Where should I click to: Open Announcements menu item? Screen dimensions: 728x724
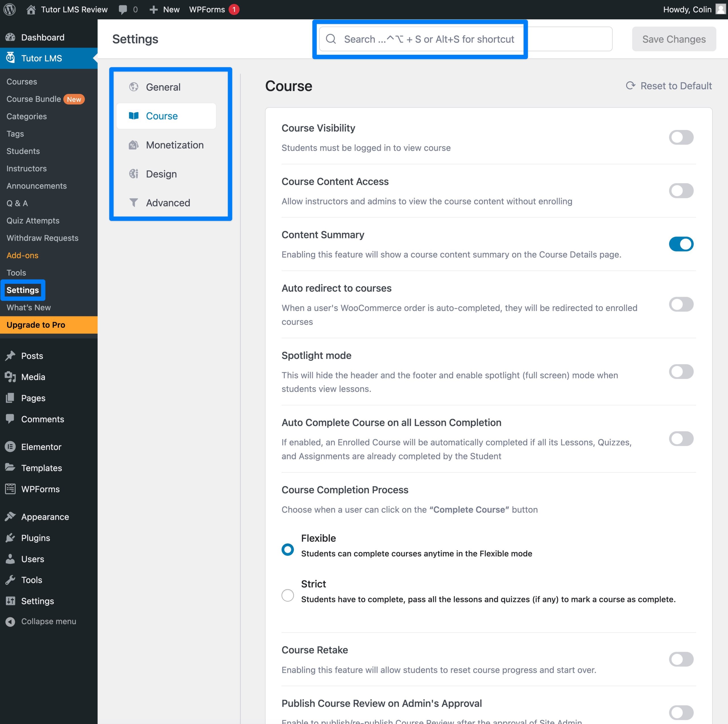[x=37, y=186]
